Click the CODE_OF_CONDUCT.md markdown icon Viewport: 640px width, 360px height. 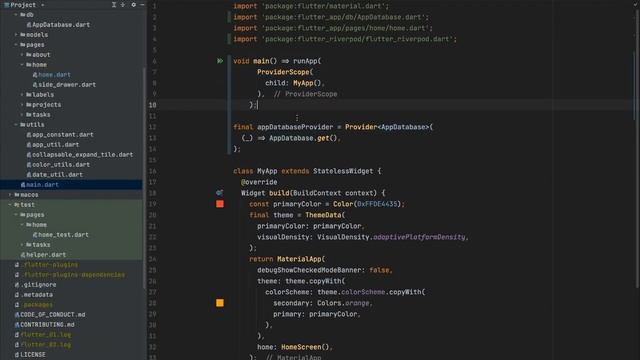click(x=17, y=315)
